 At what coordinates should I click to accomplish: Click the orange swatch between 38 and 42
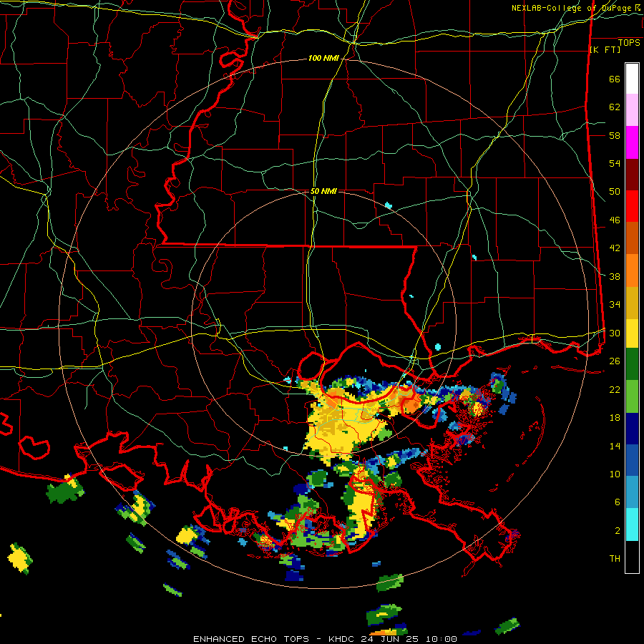point(632,270)
